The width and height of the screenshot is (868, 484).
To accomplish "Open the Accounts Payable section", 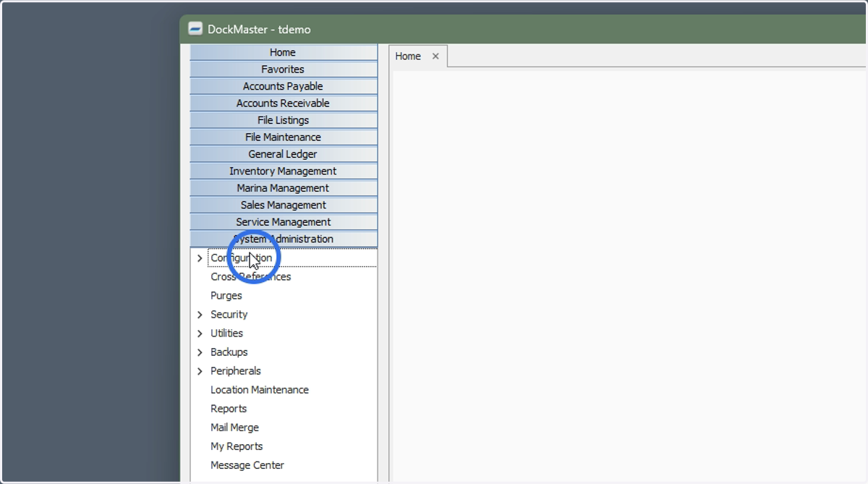I will click(284, 86).
